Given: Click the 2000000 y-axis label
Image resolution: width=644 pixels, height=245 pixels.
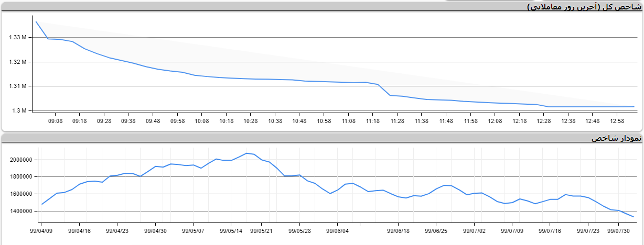Looking at the screenshot, I should tap(21, 160).
